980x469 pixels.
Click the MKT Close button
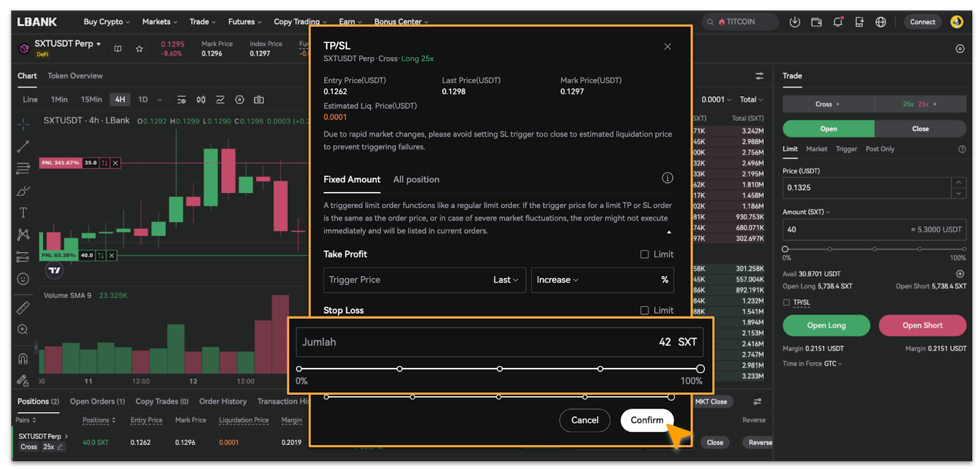click(x=711, y=402)
